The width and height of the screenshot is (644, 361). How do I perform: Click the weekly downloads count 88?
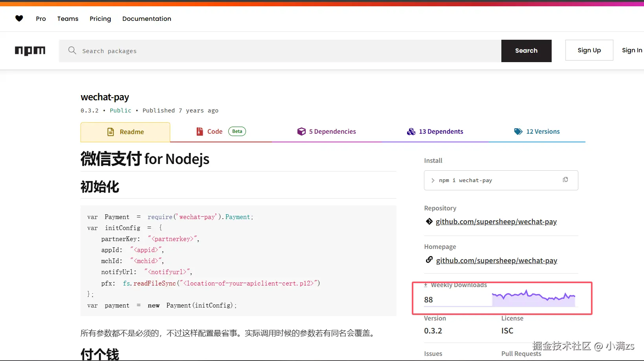coord(428,300)
